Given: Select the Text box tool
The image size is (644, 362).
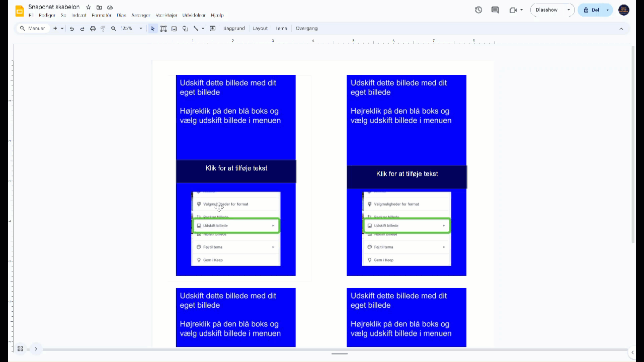Looking at the screenshot, I should 164,29.
